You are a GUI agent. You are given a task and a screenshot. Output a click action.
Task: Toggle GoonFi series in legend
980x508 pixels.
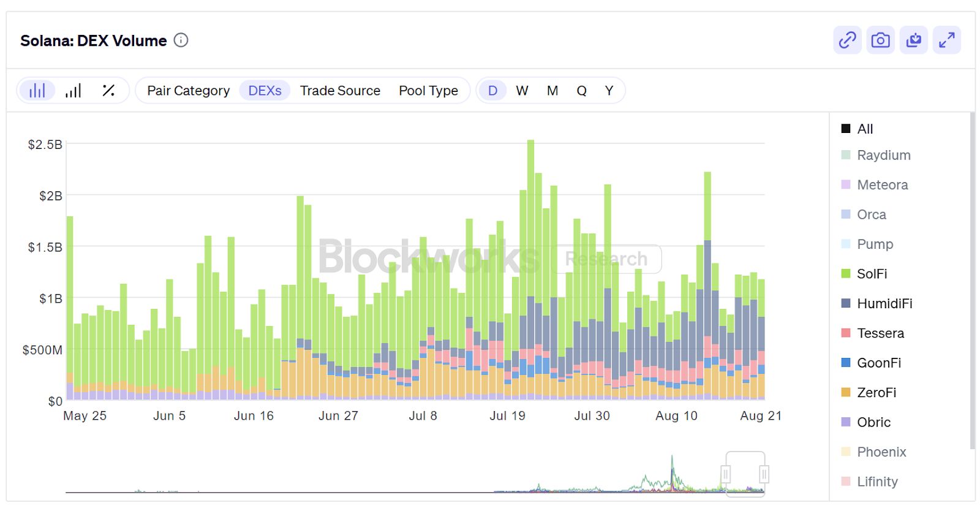(871, 363)
